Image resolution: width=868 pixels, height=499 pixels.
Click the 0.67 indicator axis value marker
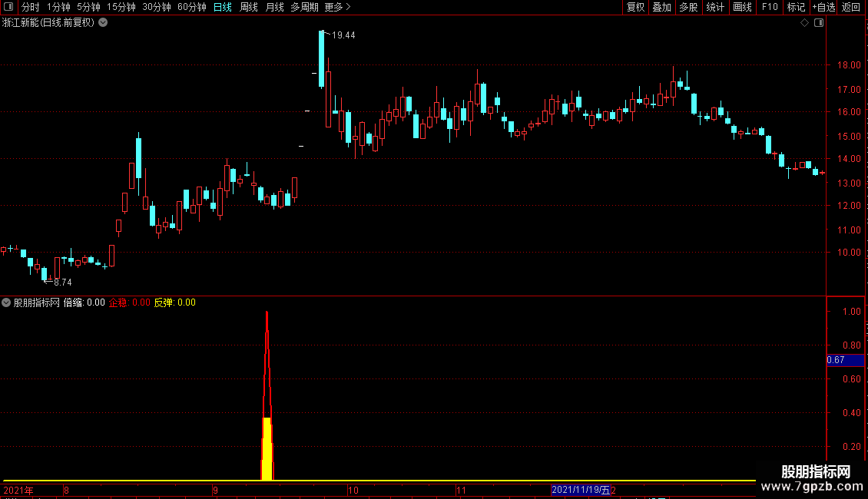[x=845, y=360]
